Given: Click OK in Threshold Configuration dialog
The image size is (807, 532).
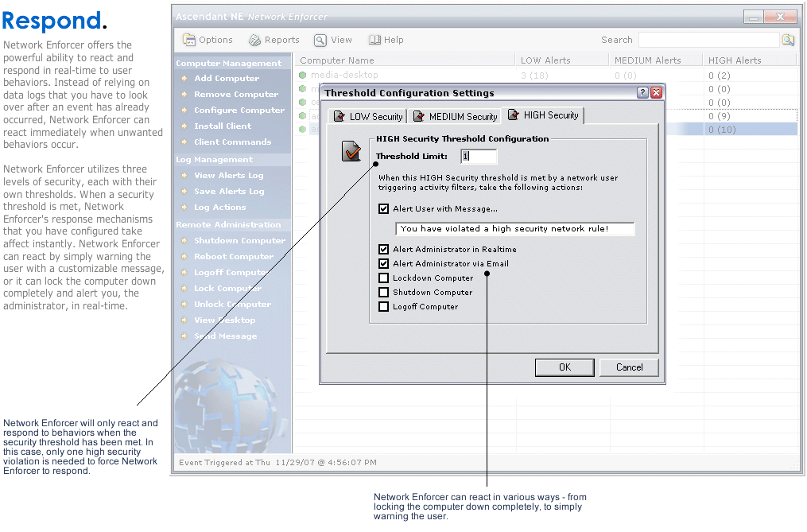Looking at the screenshot, I should (x=565, y=367).
